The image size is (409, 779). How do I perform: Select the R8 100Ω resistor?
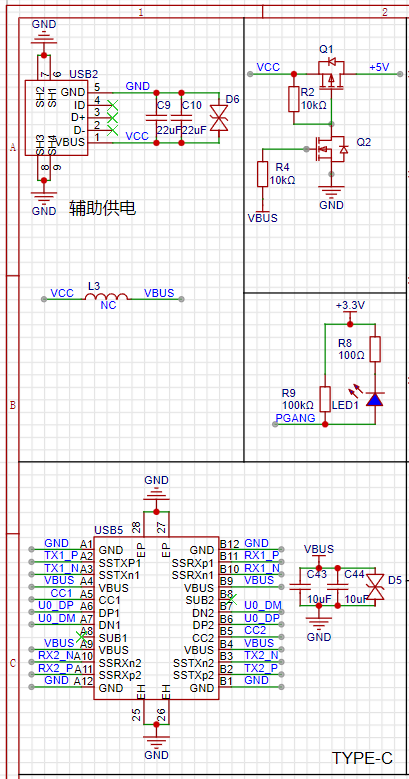point(375,349)
